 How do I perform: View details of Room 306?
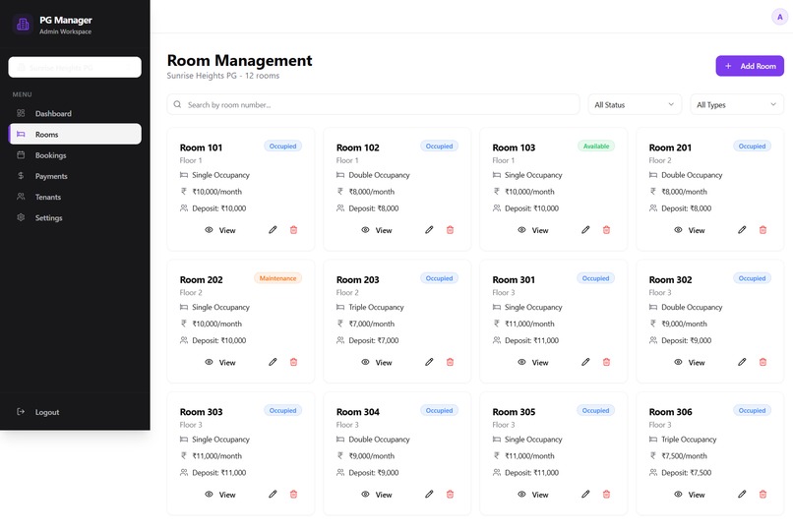(690, 495)
